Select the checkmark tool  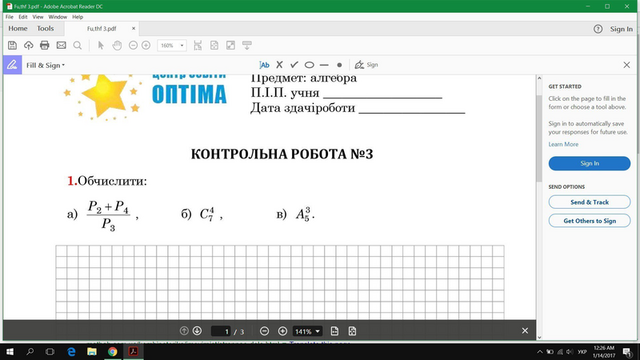(x=294, y=65)
